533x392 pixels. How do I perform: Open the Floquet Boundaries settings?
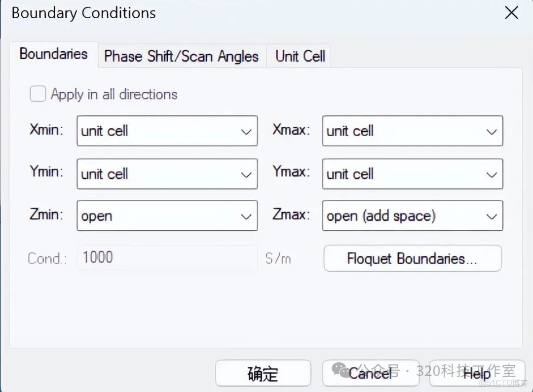coord(412,258)
